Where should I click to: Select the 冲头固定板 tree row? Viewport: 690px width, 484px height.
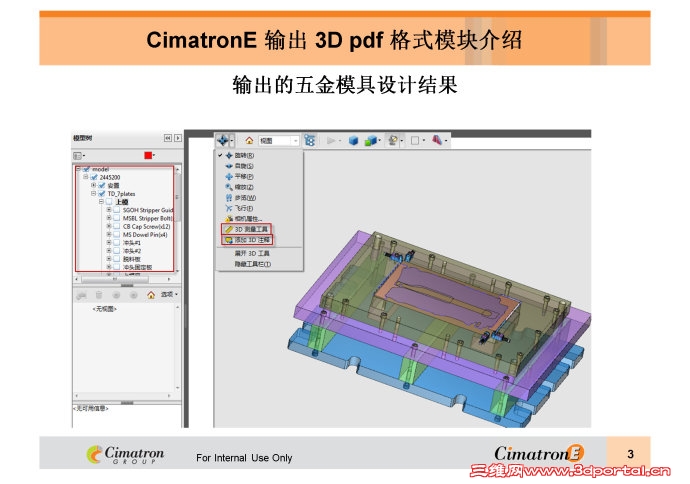137,267
